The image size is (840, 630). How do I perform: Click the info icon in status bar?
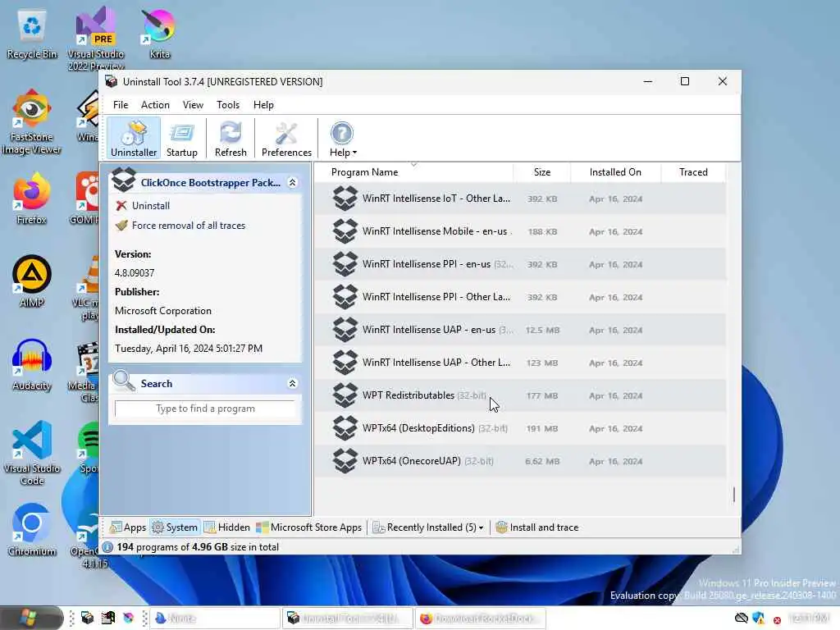click(x=107, y=547)
